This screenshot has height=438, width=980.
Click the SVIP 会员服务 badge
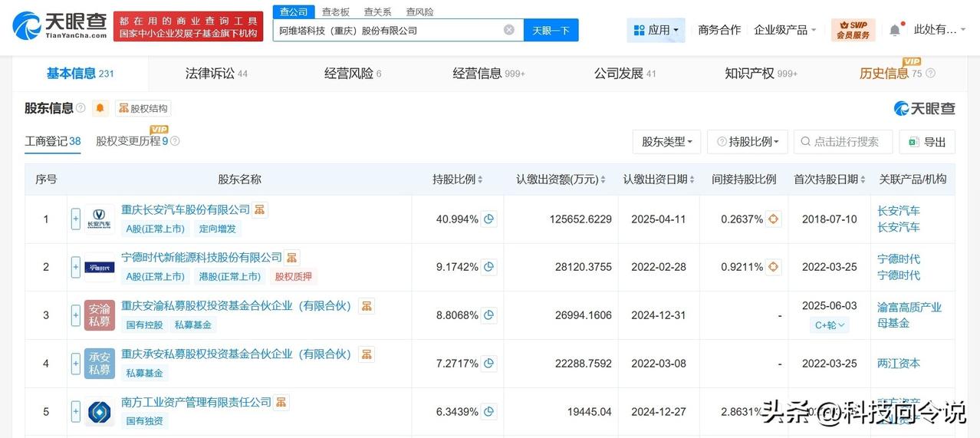853,30
